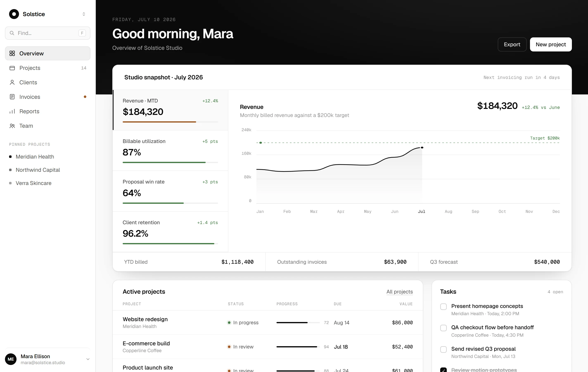Check the Present homepage concepts task

[443, 307]
